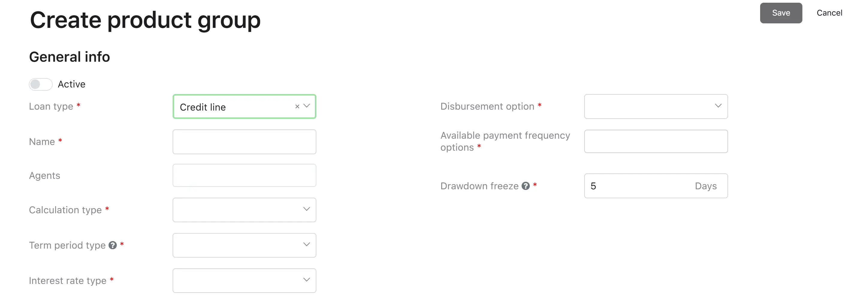The height and width of the screenshot is (301, 868).
Task: Expand the Term period type dropdown field
Action: (x=244, y=245)
